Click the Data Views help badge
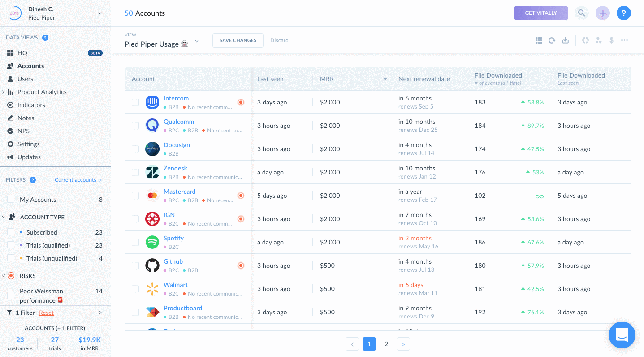644x357 pixels. (x=45, y=38)
